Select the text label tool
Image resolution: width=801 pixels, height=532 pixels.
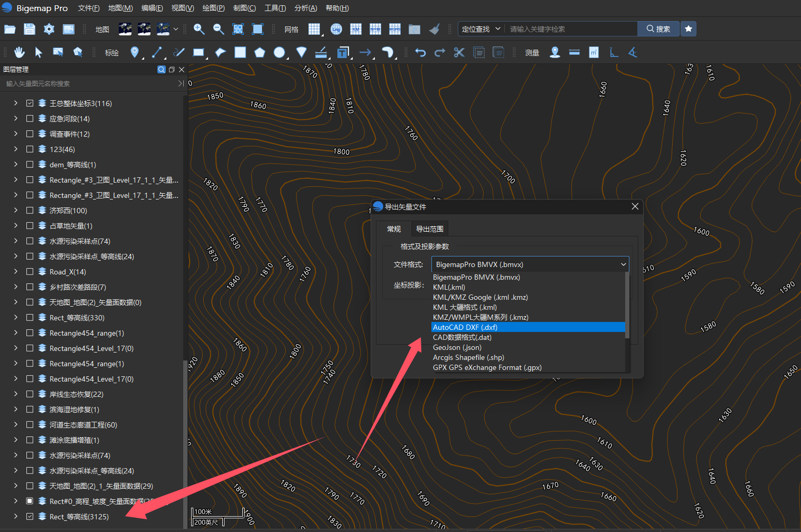(x=343, y=52)
